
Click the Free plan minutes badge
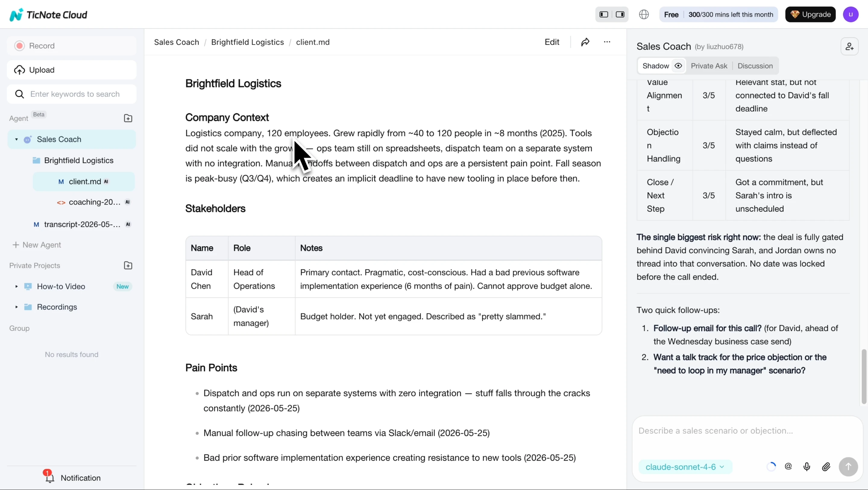719,14
